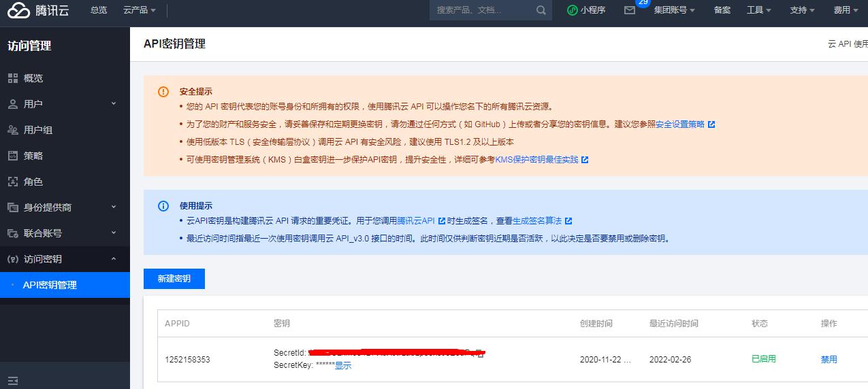
Task: Click the 已启用 status text
Action: coord(764,359)
